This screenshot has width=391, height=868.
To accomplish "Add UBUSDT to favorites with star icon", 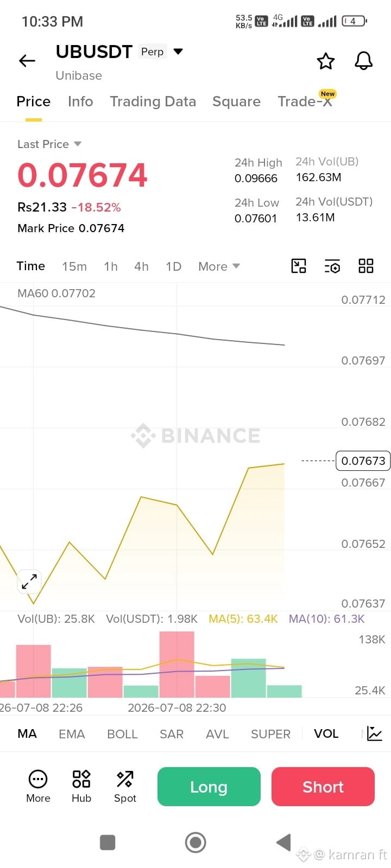I will click(x=326, y=61).
